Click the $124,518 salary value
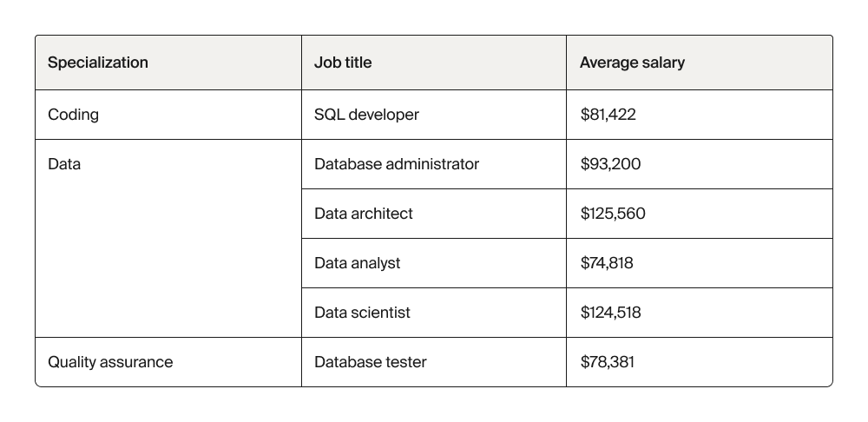 tap(610, 313)
